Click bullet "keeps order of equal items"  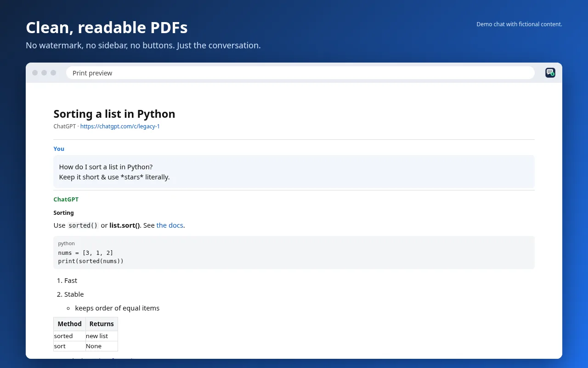pos(117,308)
